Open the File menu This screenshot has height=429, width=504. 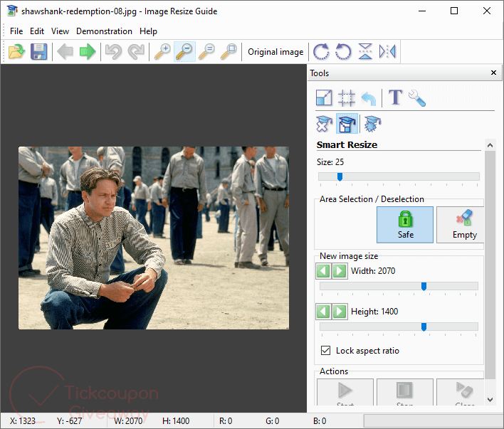coord(16,31)
